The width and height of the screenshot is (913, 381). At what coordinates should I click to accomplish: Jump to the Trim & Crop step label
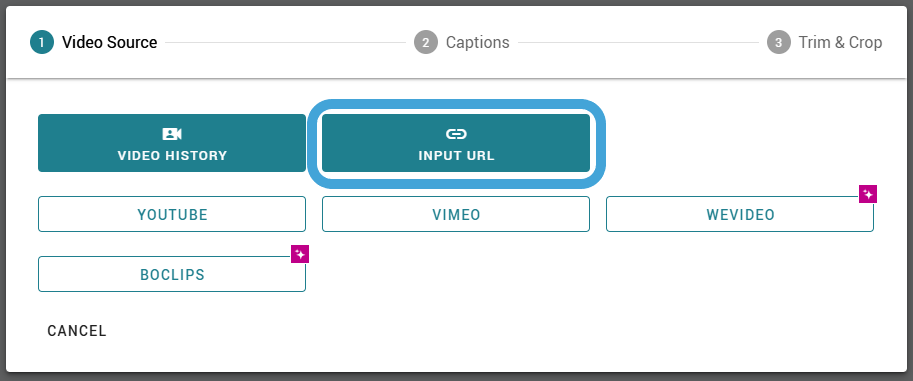pyautogui.click(x=840, y=43)
